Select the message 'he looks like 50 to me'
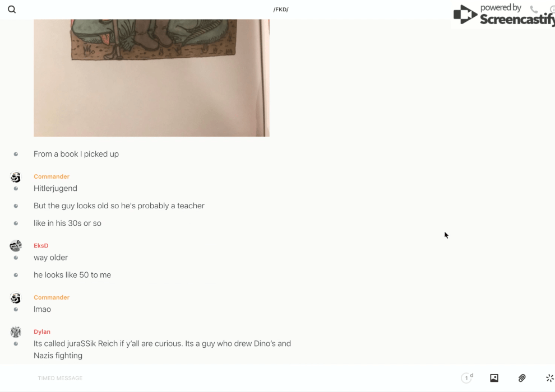 click(x=72, y=274)
